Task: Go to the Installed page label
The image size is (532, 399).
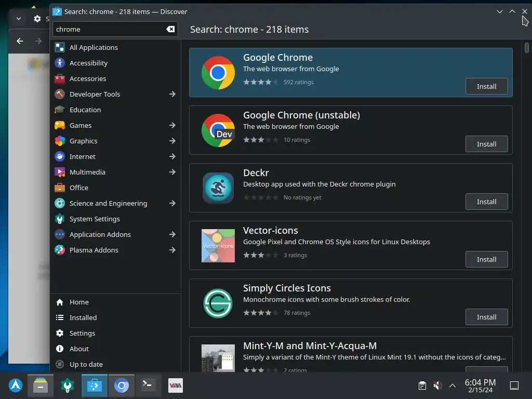Action: pos(83,318)
